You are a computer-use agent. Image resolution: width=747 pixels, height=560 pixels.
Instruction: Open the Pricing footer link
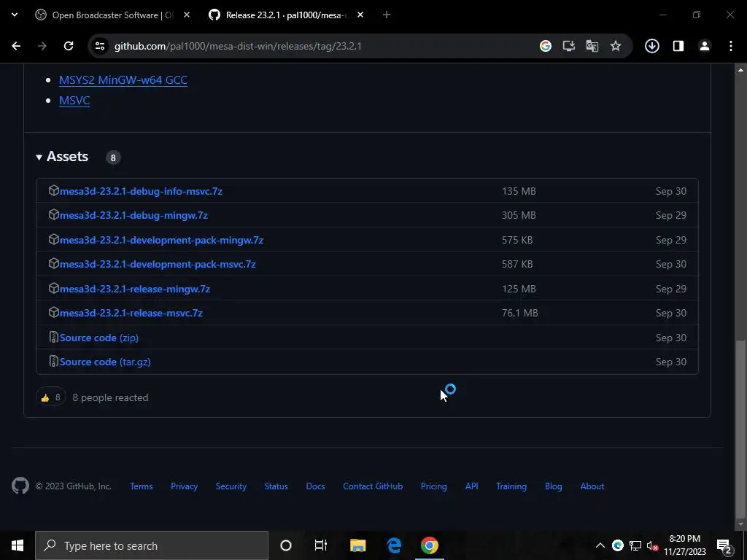[434, 486]
